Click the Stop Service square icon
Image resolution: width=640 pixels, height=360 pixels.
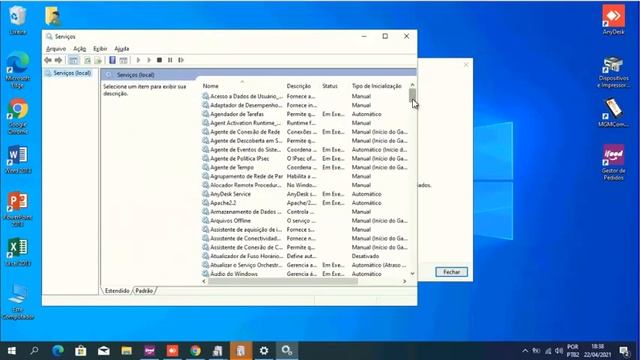(160, 60)
